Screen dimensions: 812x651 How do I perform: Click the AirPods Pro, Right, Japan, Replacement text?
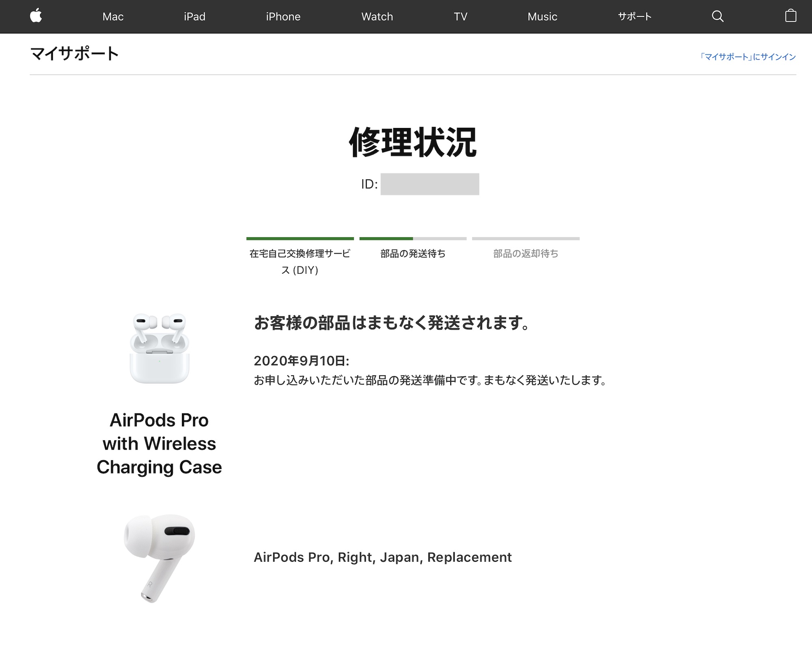coord(382,557)
